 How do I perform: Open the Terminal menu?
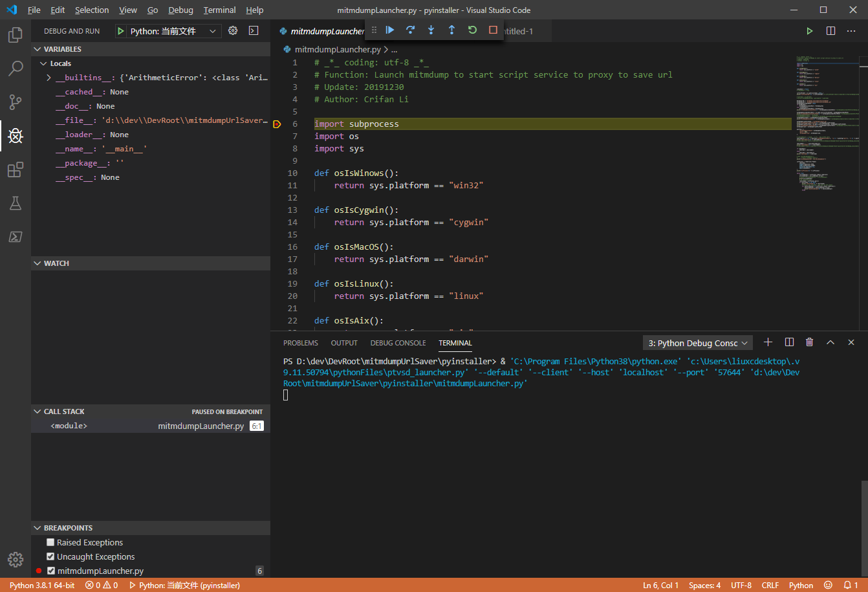pos(219,10)
